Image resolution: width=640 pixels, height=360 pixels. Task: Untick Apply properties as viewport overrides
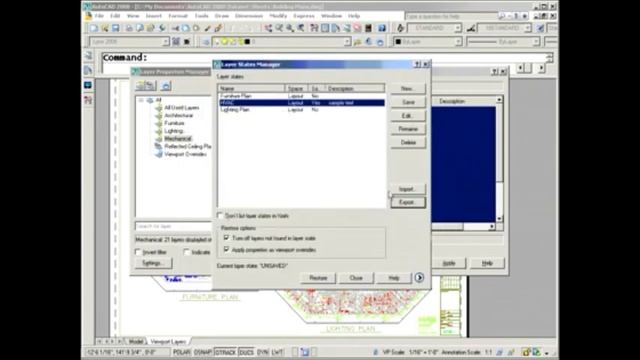point(227,249)
